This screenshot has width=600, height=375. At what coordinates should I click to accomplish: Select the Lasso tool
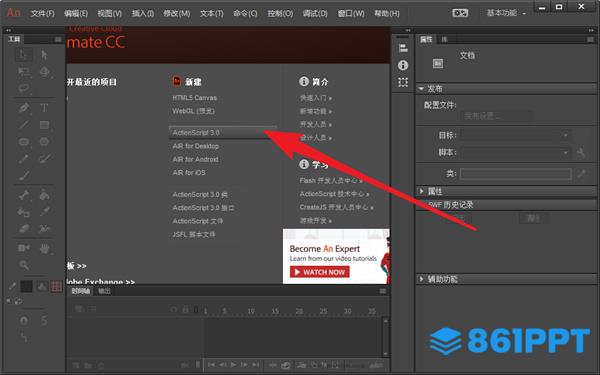[x=24, y=88]
